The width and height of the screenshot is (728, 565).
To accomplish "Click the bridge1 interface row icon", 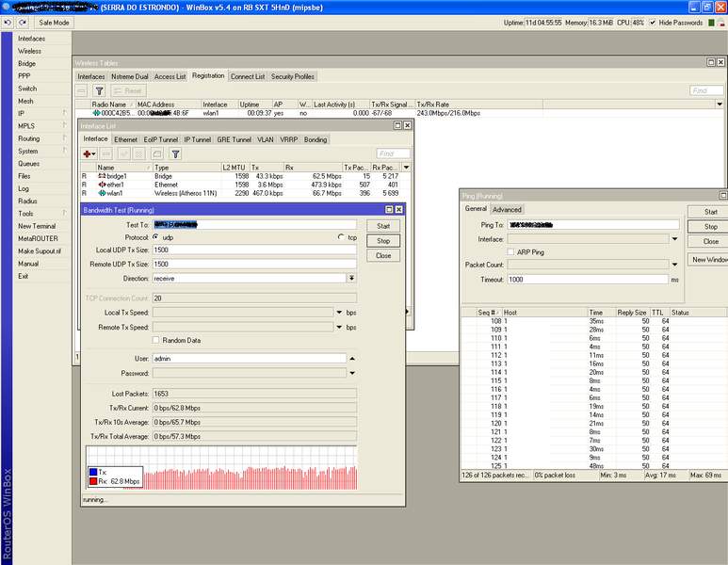I will click(x=102, y=176).
